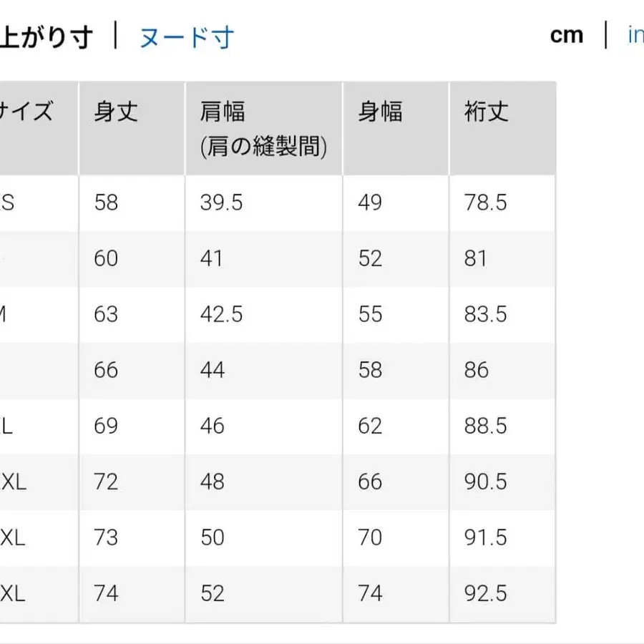The image size is (644, 644).
Task: Select the 身幅 column header
Action: point(379,112)
